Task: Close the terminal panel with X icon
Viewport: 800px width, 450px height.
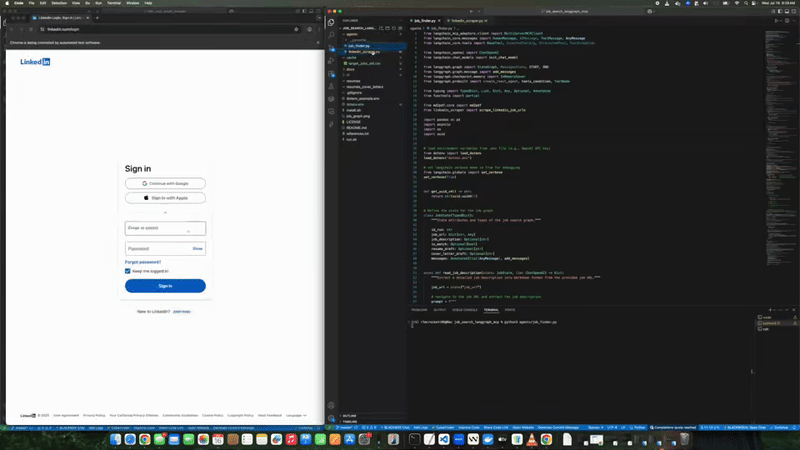Action: coord(793,310)
